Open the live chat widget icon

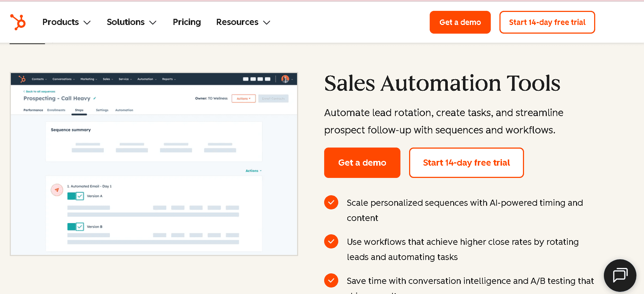point(620,275)
